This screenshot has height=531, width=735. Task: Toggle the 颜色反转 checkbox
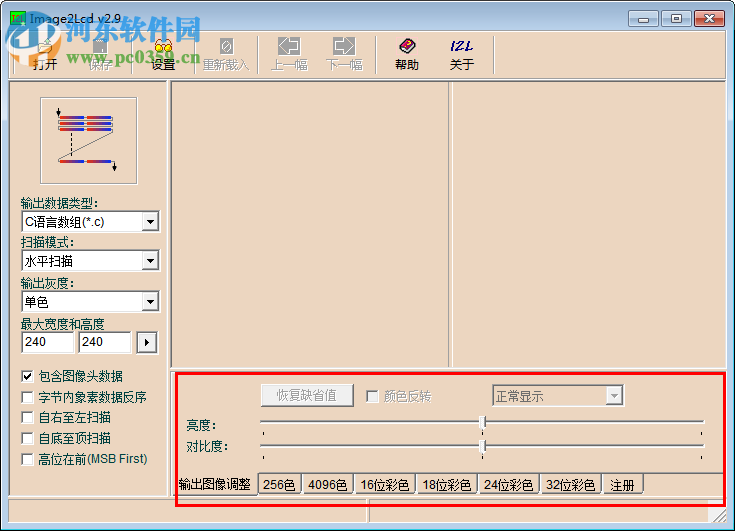click(372, 396)
